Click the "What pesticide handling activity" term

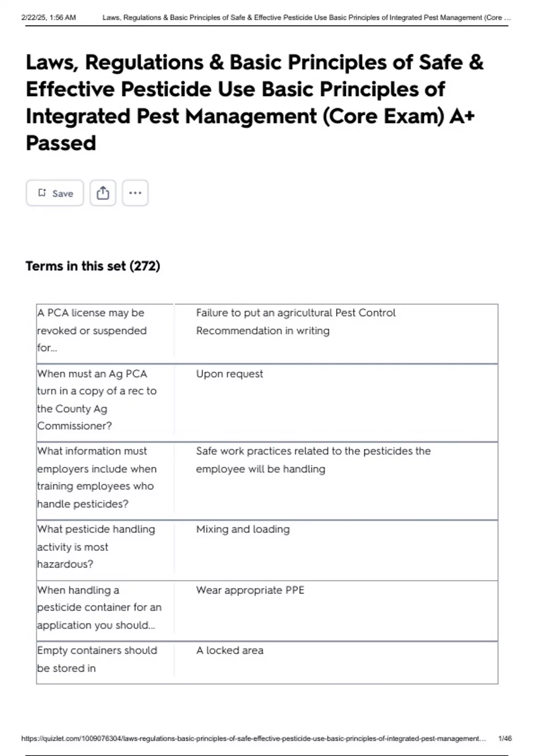click(x=96, y=547)
